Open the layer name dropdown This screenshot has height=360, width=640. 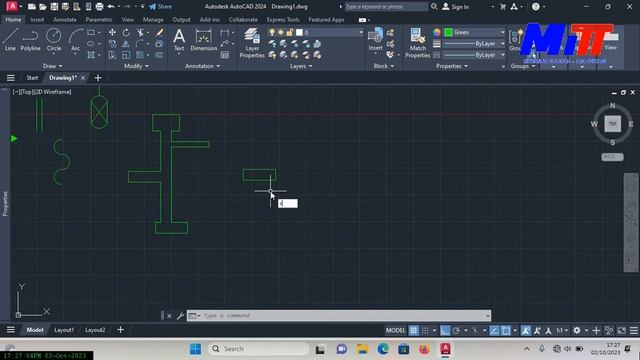pyautogui.click(x=361, y=32)
